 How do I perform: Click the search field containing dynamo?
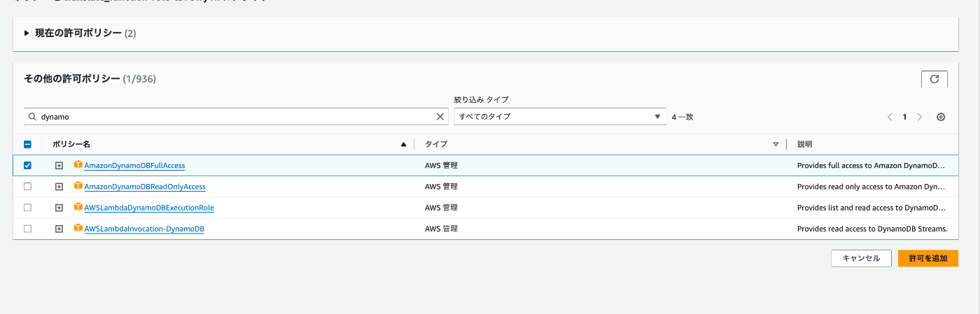pyautogui.click(x=236, y=117)
